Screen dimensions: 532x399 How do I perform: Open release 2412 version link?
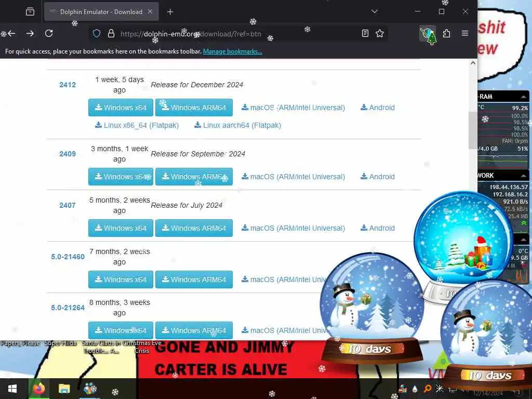tap(68, 85)
